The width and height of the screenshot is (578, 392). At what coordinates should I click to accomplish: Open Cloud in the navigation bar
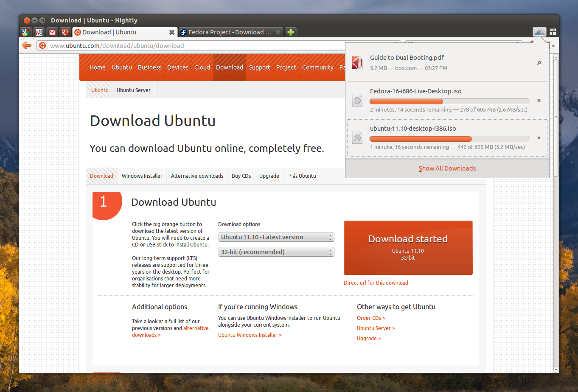202,67
